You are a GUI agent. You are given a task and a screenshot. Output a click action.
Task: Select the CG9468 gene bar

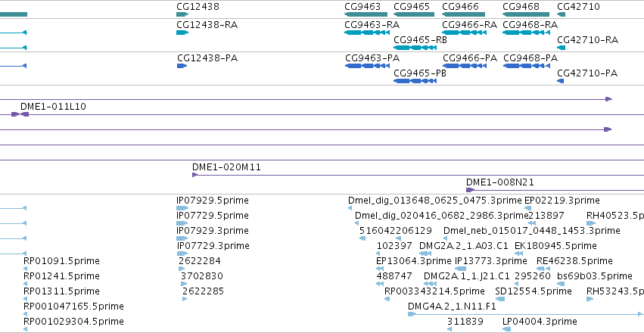point(526,14)
